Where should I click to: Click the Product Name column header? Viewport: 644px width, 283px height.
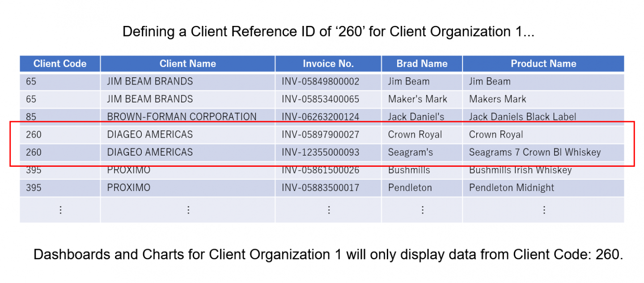[543, 63]
